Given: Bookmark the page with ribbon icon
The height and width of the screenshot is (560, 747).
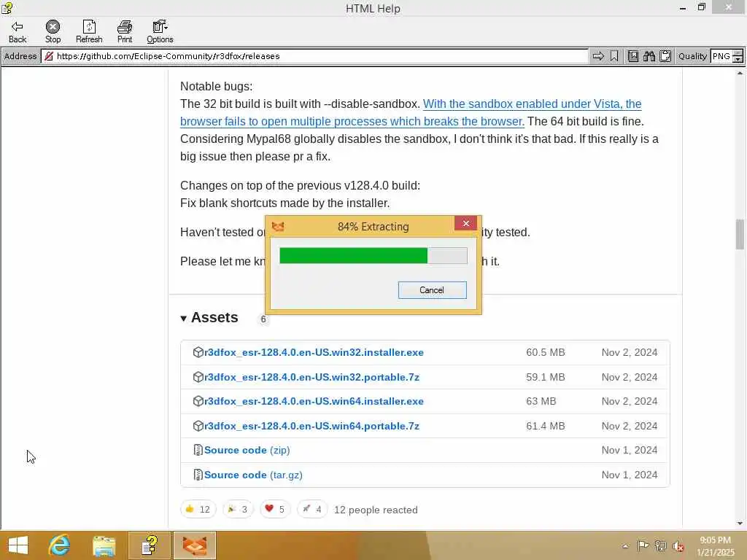Looking at the screenshot, I should point(614,56).
